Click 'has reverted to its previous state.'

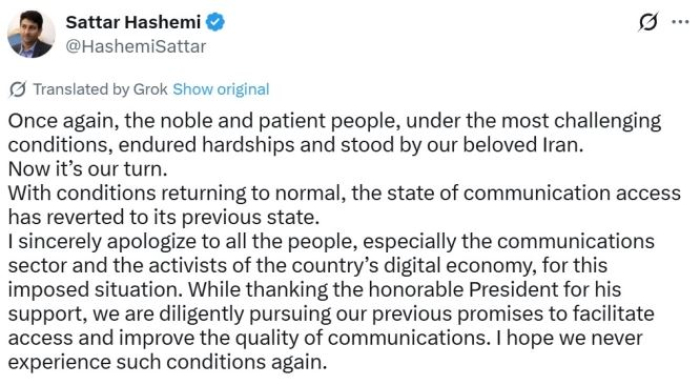click(164, 218)
